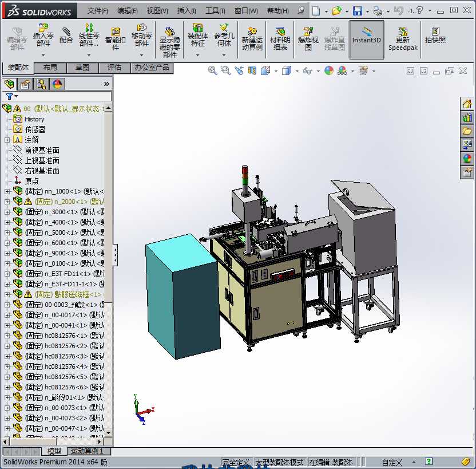Expand n_9000<1> component node

tap(7, 253)
